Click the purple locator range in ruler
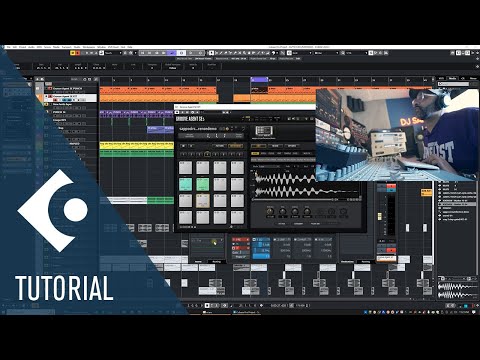480x360 pixels. pyautogui.click(x=259, y=80)
